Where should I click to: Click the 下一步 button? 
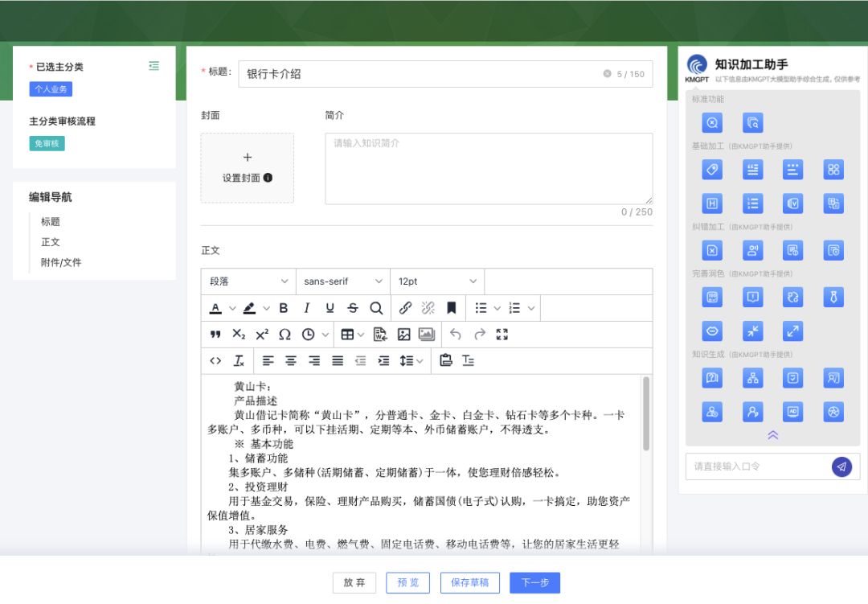pos(534,583)
